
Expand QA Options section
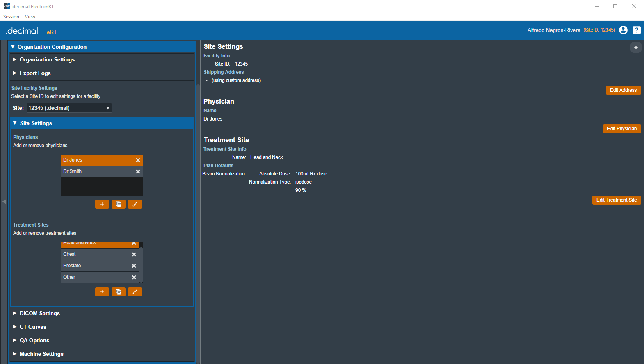(102, 341)
